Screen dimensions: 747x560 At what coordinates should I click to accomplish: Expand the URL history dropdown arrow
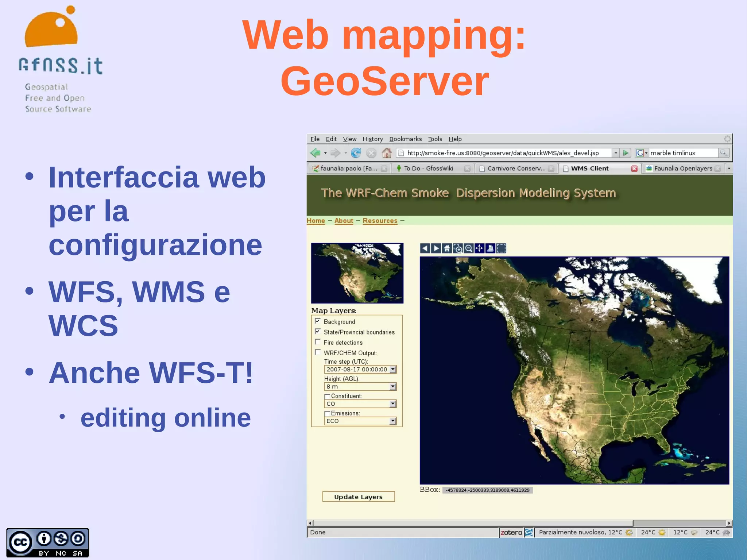pyautogui.click(x=616, y=153)
